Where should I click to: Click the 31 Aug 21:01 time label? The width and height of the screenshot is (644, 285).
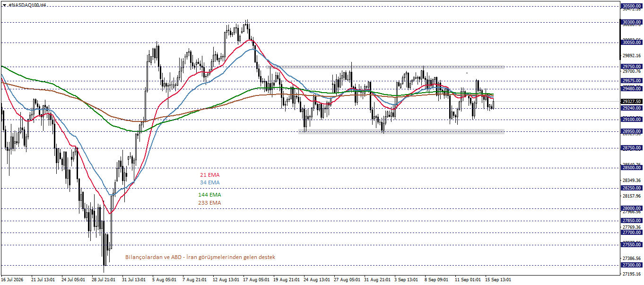point(377,280)
